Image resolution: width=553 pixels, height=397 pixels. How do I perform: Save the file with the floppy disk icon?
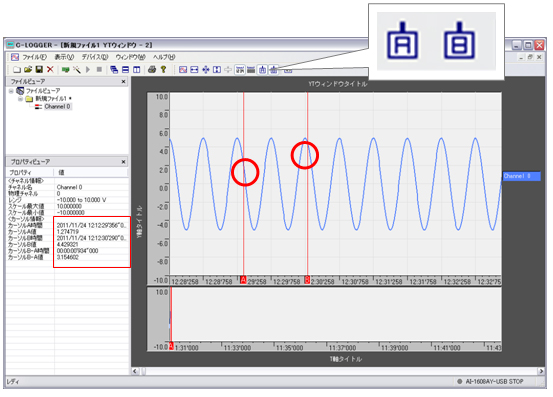click(39, 70)
